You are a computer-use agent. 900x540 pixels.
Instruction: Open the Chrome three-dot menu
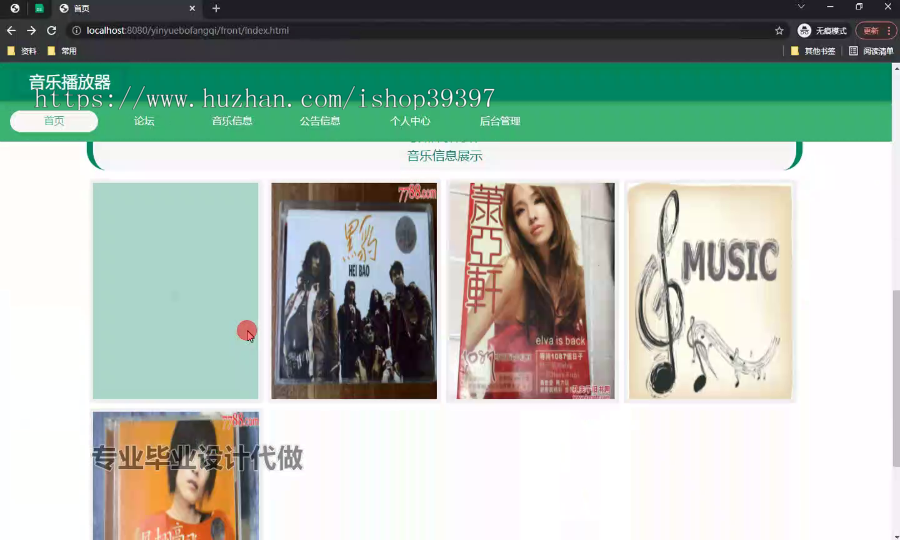889,30
